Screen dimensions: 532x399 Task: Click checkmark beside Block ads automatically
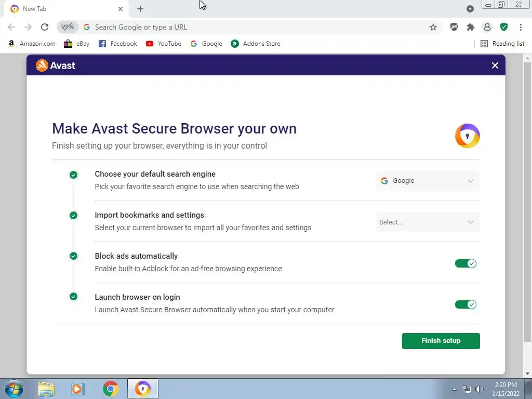[73, 256]
